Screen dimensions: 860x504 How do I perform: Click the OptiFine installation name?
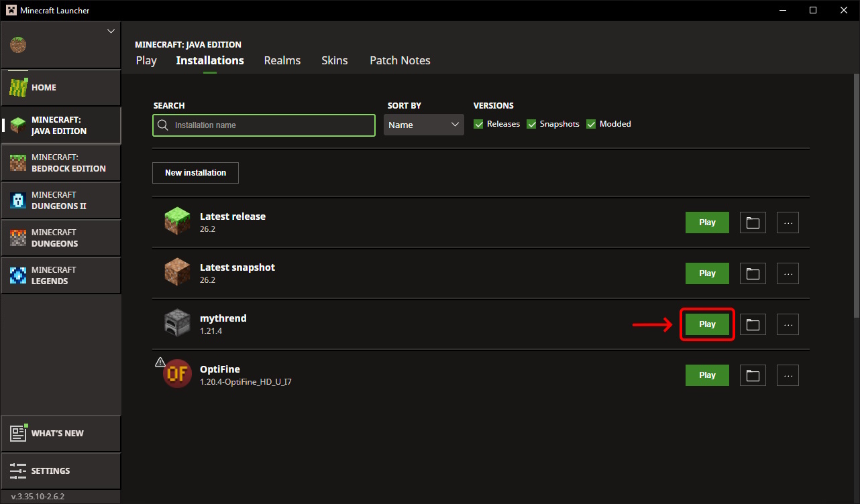[220, 369]
